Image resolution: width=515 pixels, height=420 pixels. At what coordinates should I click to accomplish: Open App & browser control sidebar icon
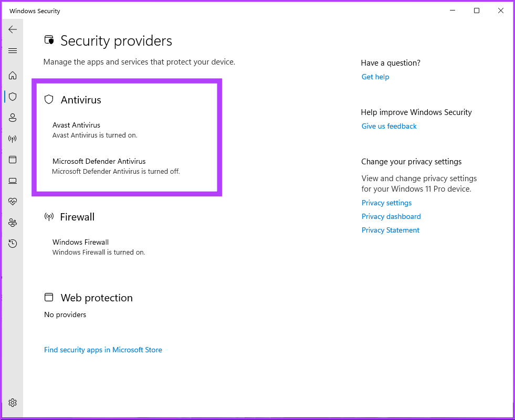tap(13, 160)
